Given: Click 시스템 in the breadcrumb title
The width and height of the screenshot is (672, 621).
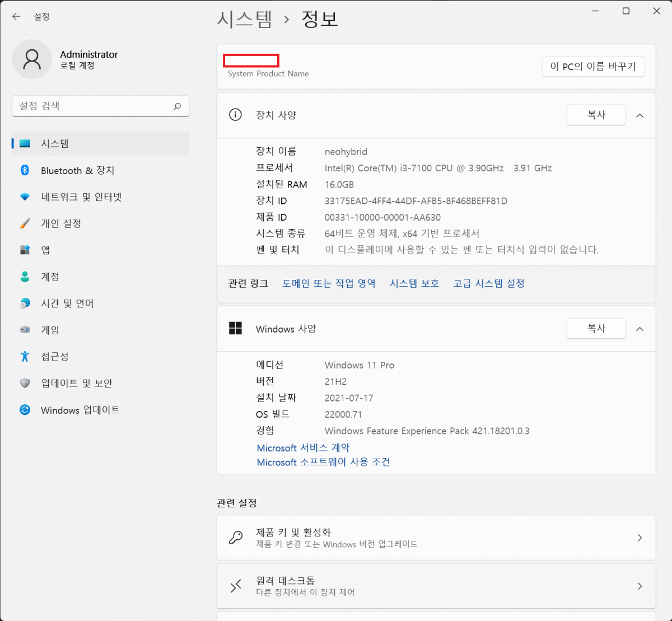Looking at the screenshot, I should tap(244, 19).
